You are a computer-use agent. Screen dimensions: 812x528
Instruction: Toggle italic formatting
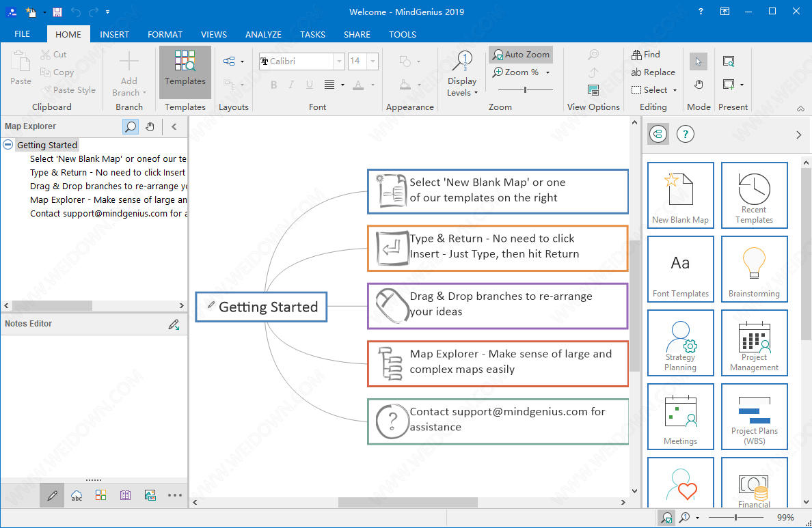[292, 85]
